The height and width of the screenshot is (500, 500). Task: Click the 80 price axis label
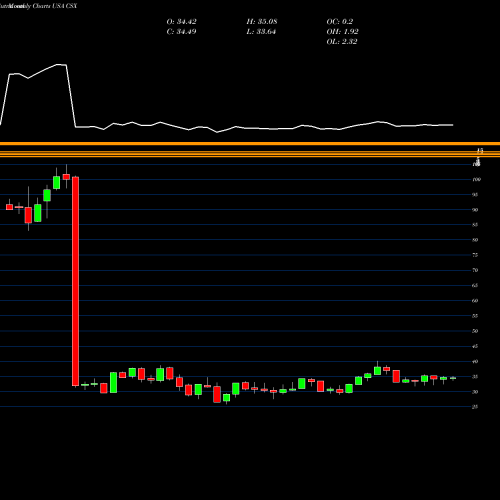point(475,240)
